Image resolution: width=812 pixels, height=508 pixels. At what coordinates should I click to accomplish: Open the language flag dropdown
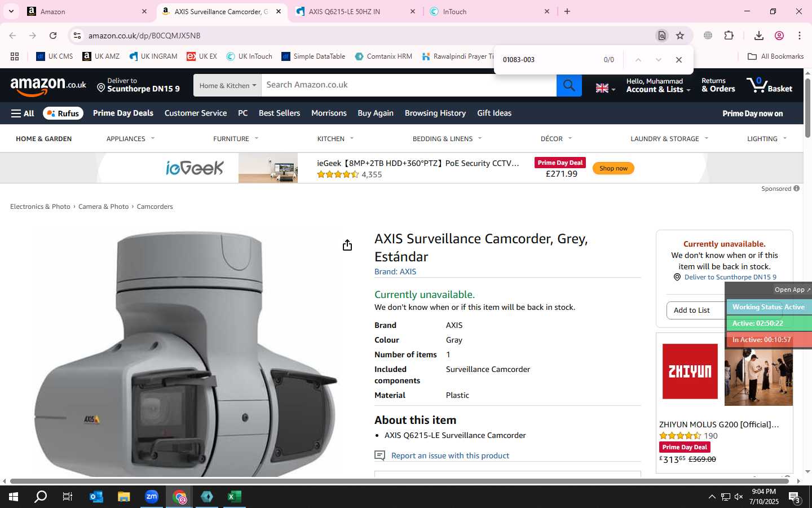click(x=606, y=88)
